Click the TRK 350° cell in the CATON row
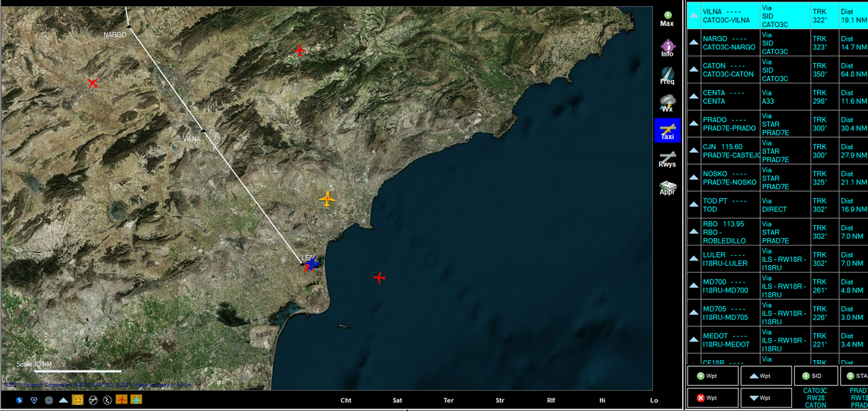The height and width of the screenshot is (411, 868). [x=825, y=69]
